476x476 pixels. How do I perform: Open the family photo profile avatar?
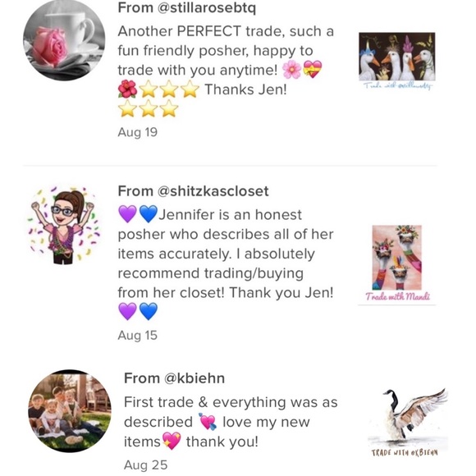(x=70, y=411)
